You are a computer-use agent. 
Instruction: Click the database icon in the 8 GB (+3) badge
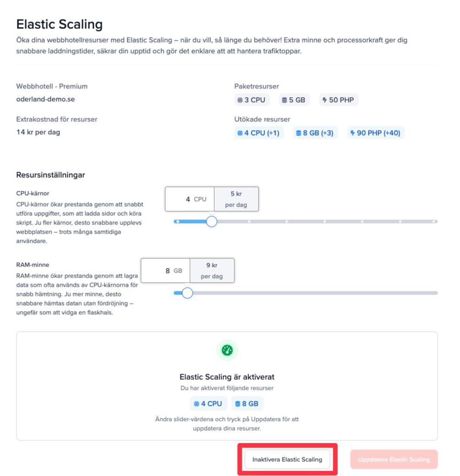299,133
